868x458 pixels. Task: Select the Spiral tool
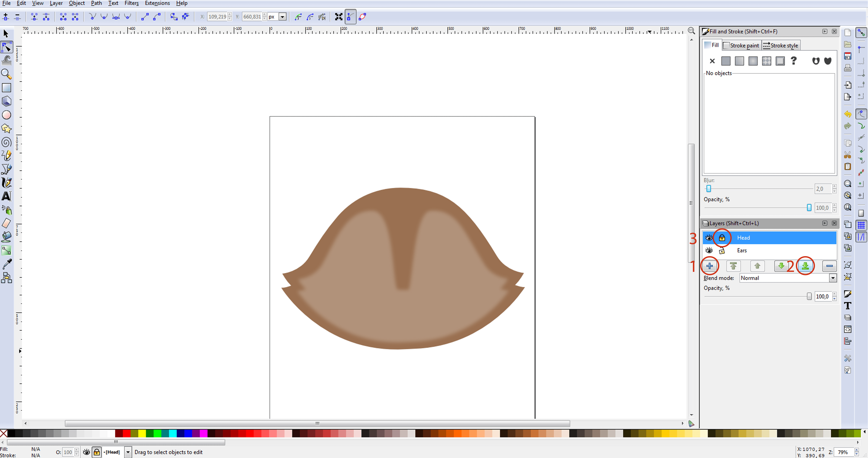6,142
